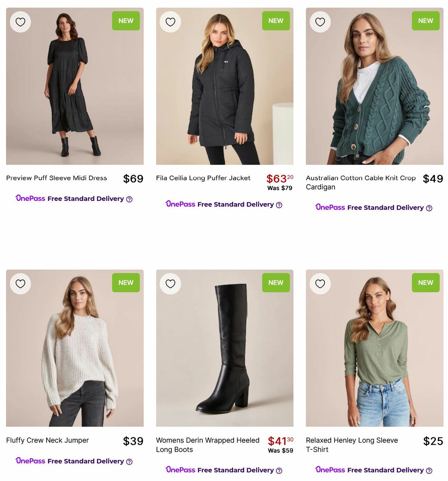The height and width of the screenshot is (481, 448).
Task: Click help icon beside Derin boots delivery info
Action: (x=279, y=470)
